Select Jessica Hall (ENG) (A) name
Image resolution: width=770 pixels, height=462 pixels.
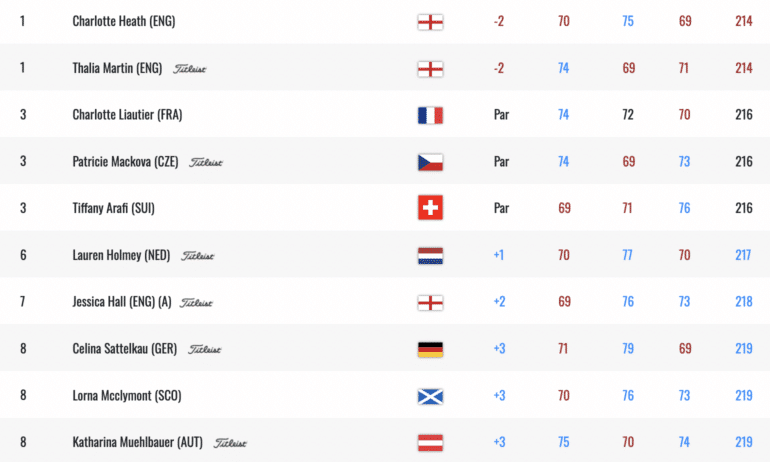point(122,301)
